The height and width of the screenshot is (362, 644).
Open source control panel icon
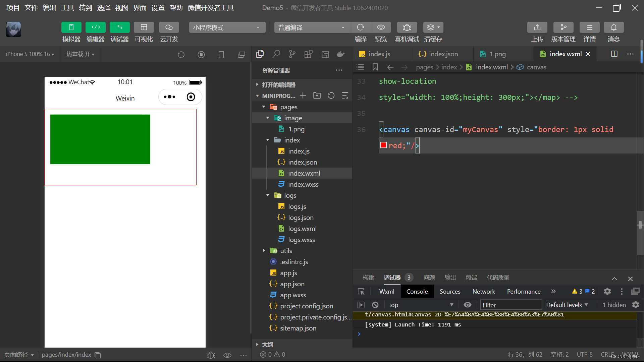tap(292, 54)
